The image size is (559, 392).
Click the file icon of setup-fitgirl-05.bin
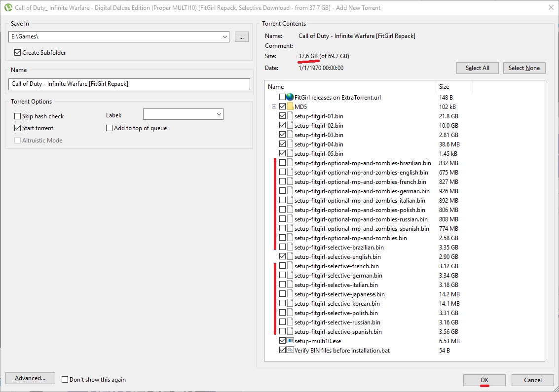pos(290,153)
